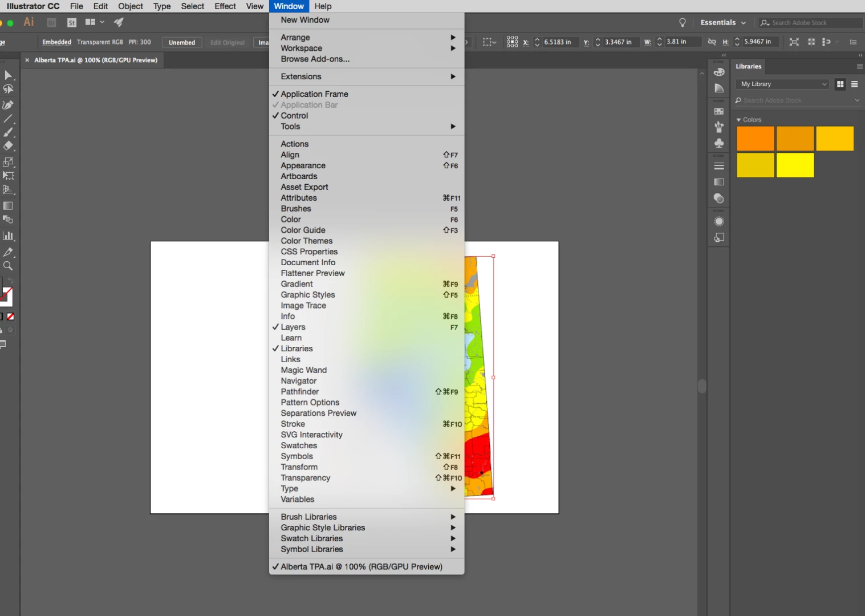Open the Stroke panel dock icon

tap(719, 166)
